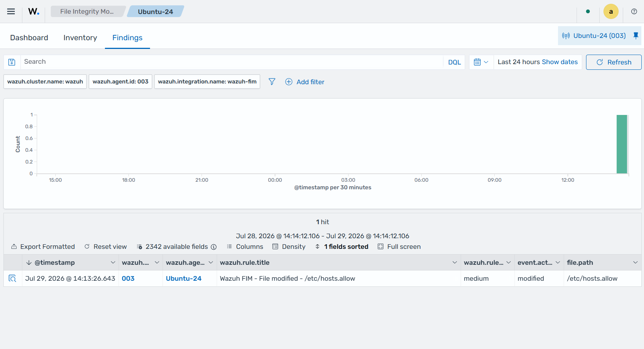Click Show dates link

coord(560,62)
